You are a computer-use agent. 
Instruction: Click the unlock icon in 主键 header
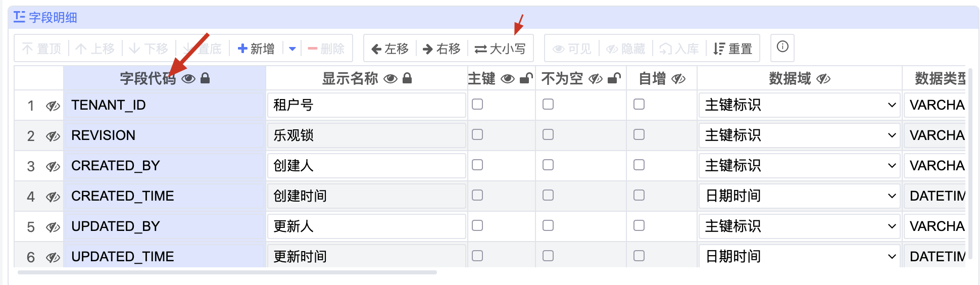pos(526,78)
